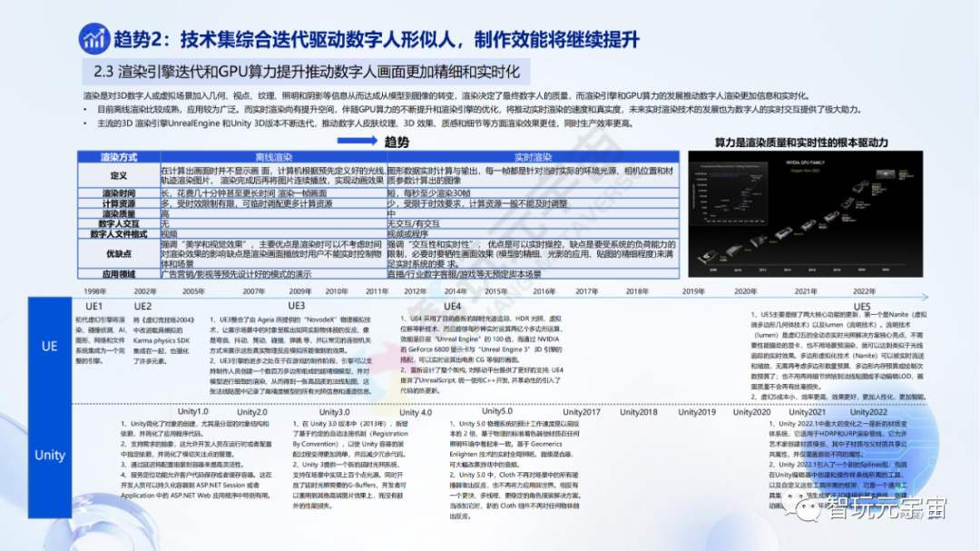Click the Unity2022 version label
The height and width of the screenshot is (551, 980).
(868, 412)
